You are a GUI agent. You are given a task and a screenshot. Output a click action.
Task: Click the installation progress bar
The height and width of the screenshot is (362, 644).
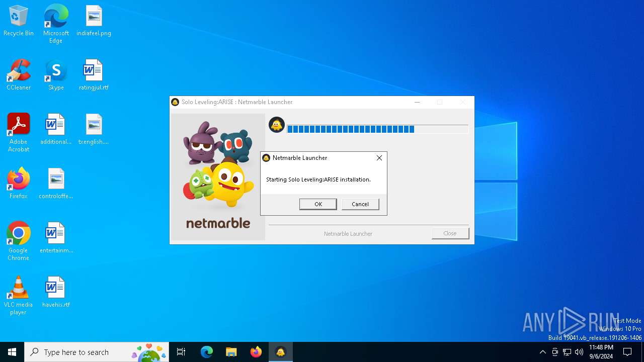click(377, 129)
